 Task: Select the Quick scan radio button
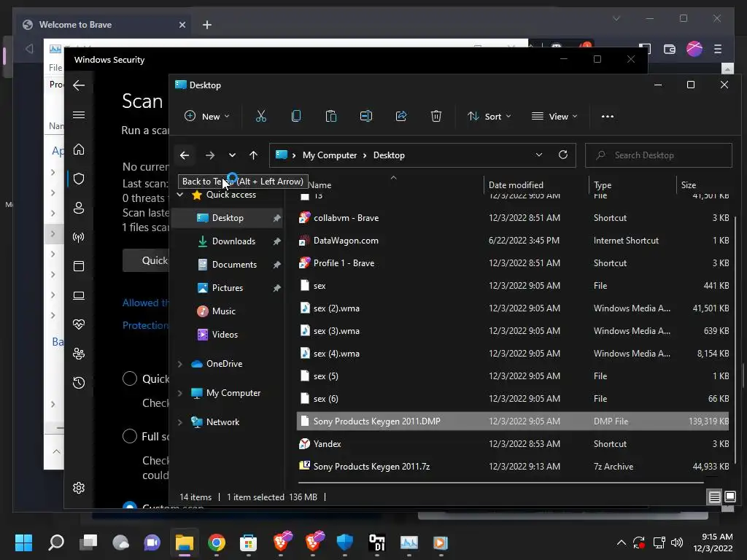(130, 378)
